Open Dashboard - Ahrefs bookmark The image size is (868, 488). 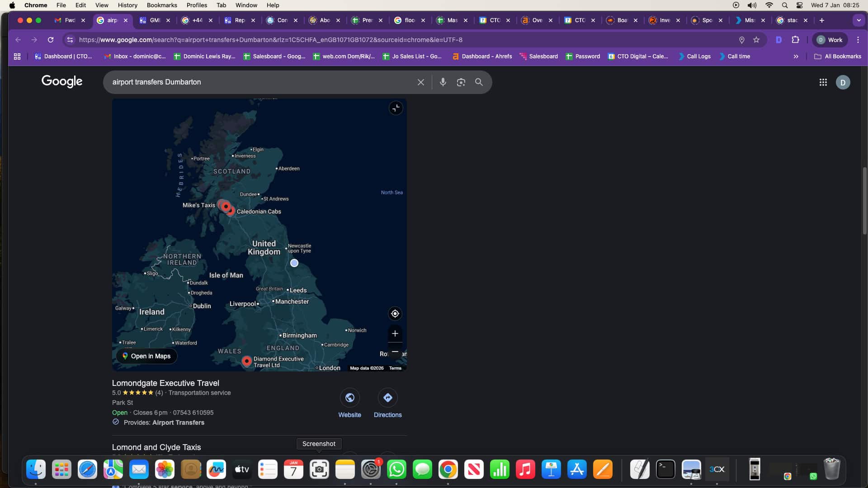(482, 56)
